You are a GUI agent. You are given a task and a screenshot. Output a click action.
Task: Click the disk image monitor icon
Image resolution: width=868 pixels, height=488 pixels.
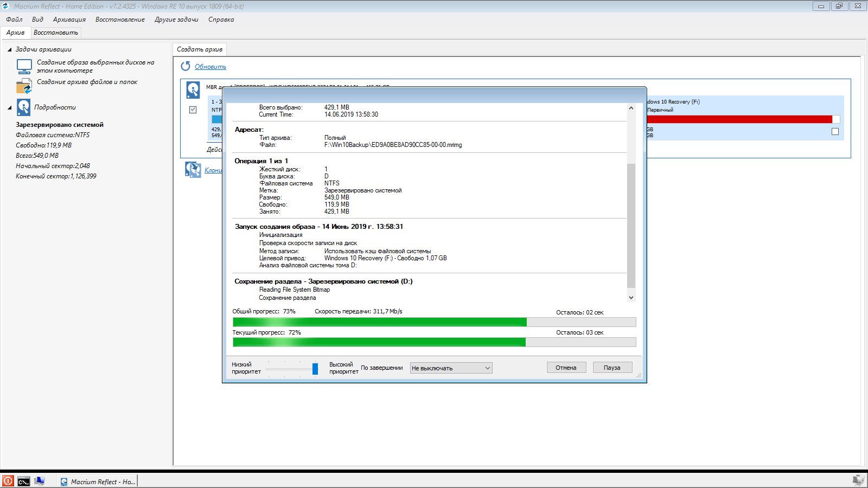[x=24, y=67]
